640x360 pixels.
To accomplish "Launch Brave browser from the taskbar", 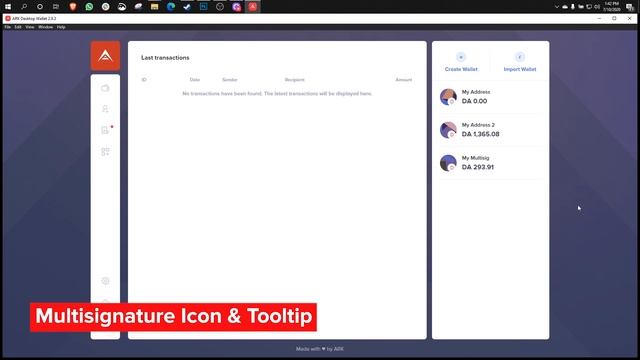I will pos(73,7).
